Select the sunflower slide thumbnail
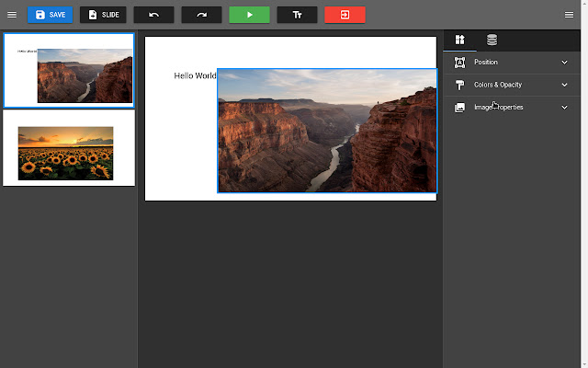The image size is (588, 368). (69, 148)
